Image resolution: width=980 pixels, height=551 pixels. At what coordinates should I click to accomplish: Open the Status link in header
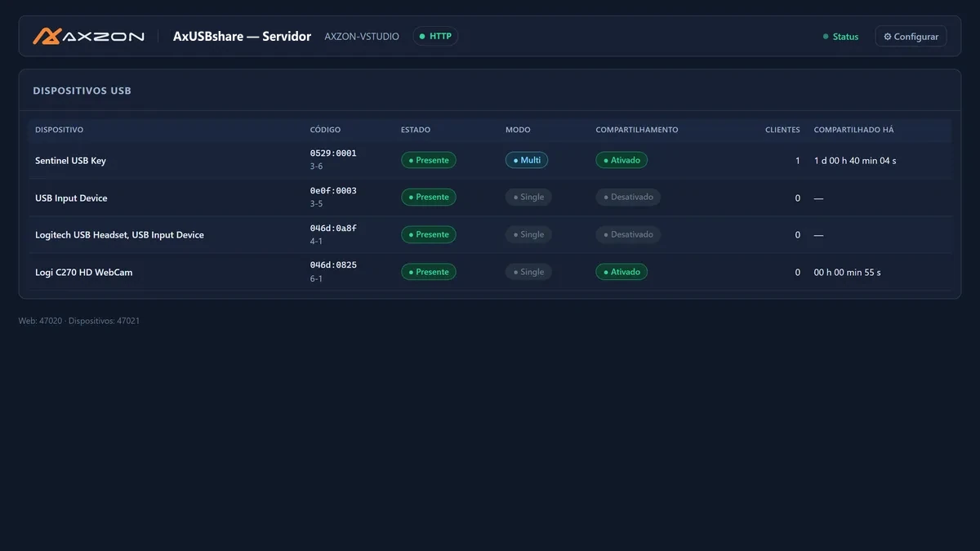click(840, 37)
